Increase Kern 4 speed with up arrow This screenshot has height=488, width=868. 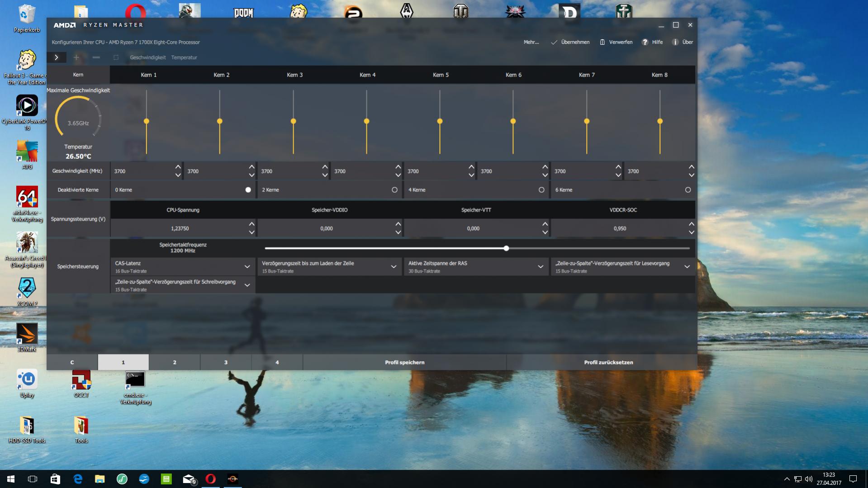tap(398, 167)
